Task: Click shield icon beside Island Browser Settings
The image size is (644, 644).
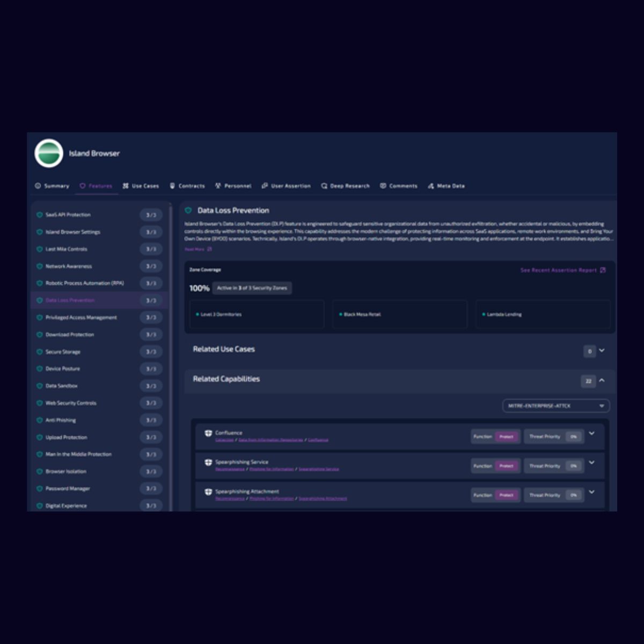Action: 39,232
